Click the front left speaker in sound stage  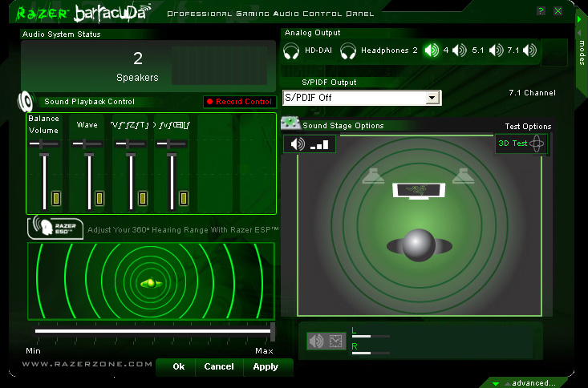(x=373, y=176)
